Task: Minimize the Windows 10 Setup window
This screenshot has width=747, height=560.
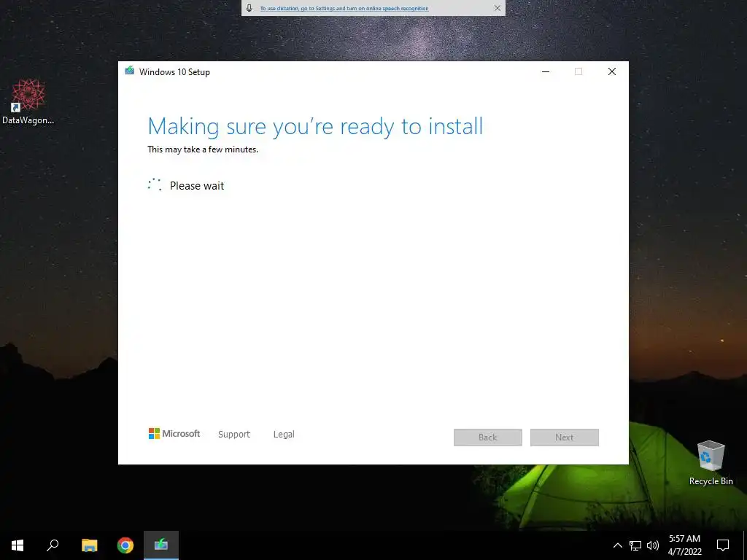Action: pos(546,71)
